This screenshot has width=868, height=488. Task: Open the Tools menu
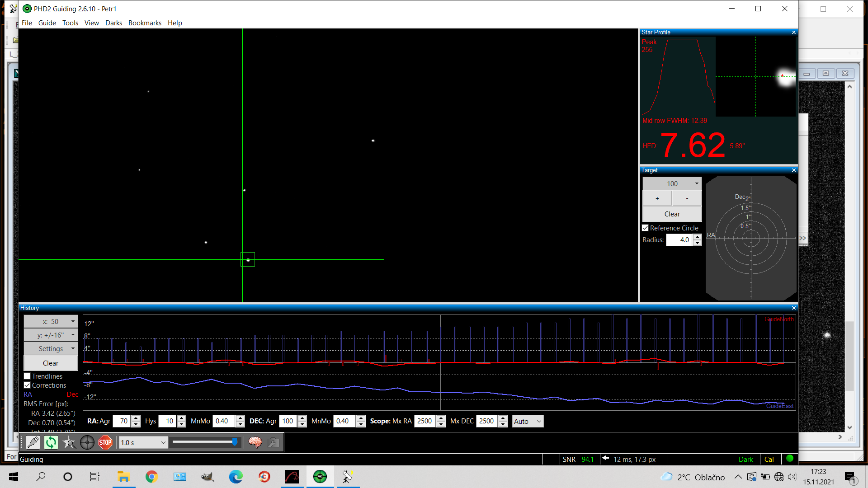pyautogui.click(x=70, y=23)
